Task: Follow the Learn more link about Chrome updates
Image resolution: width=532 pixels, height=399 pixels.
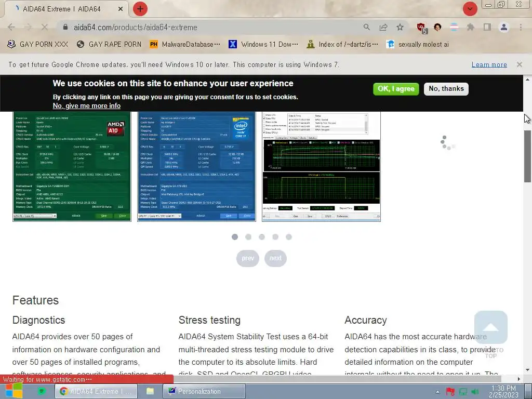Action: [489, 64]
